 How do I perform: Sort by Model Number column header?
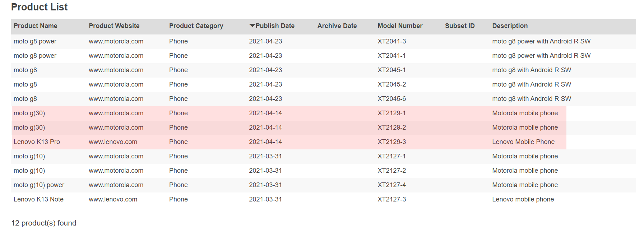(x=400, y=26)
